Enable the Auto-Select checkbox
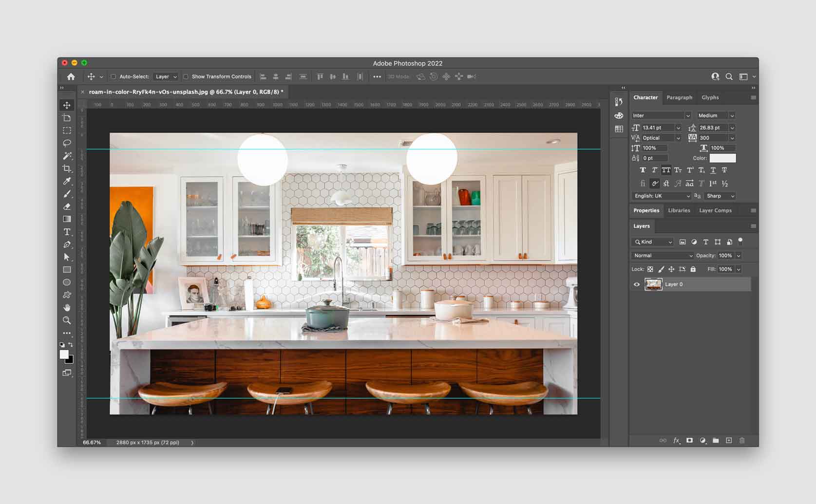 coord(113,76)
